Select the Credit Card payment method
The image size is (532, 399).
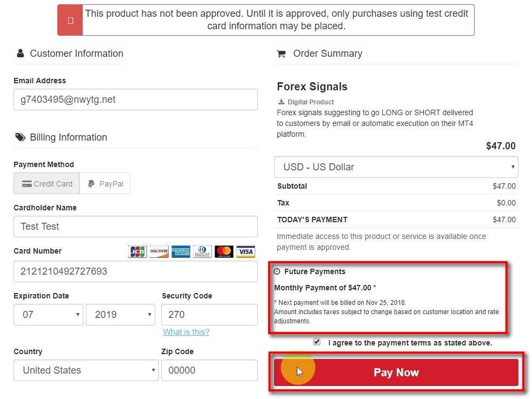click(46, 183)
